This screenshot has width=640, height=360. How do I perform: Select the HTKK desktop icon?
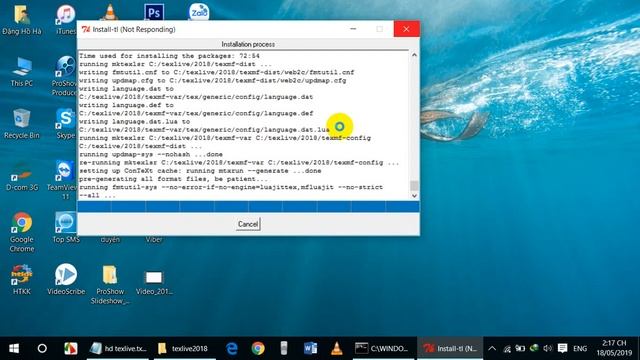coord(22,280)
